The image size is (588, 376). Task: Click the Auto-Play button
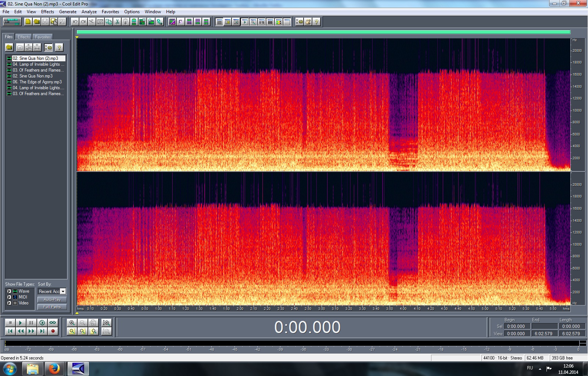pyautogui.click(x=52, y=300)
